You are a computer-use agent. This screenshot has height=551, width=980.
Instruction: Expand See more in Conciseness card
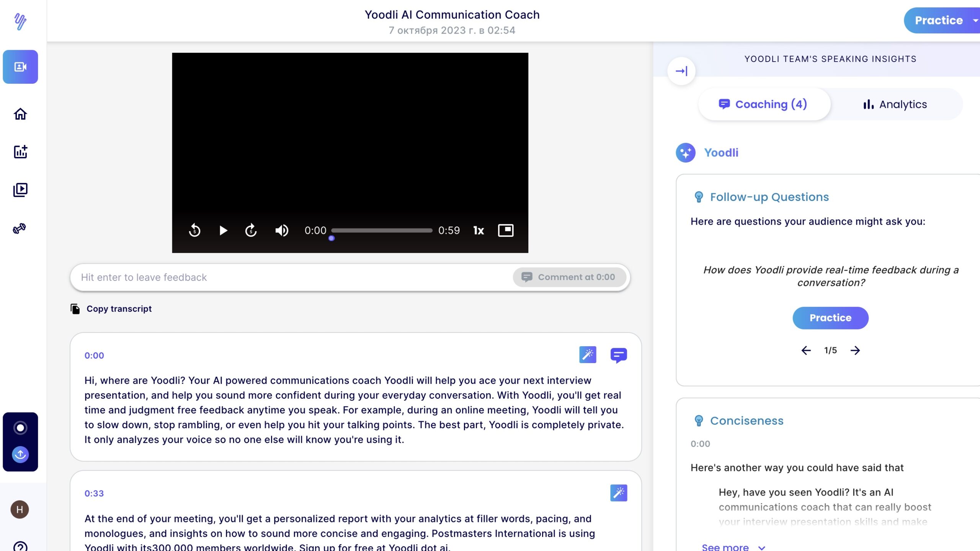pos(733,547)
